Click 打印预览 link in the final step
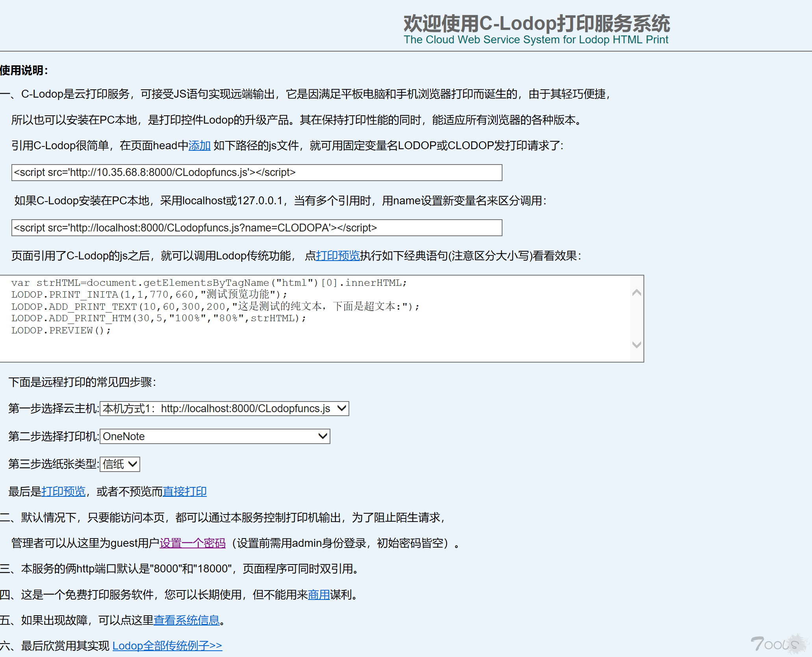This screenshot has height=657, width=812. tap(63, 492)
